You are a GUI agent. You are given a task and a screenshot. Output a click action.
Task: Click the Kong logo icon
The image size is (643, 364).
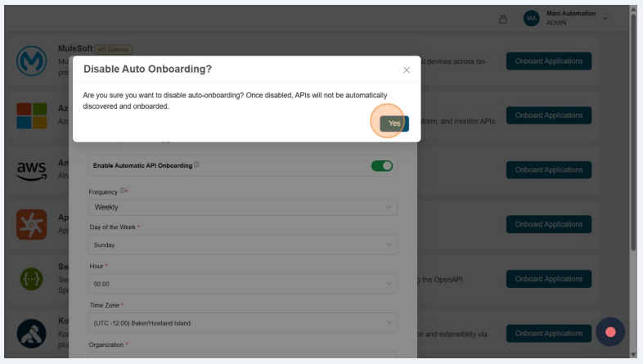(x=31, y=333)
